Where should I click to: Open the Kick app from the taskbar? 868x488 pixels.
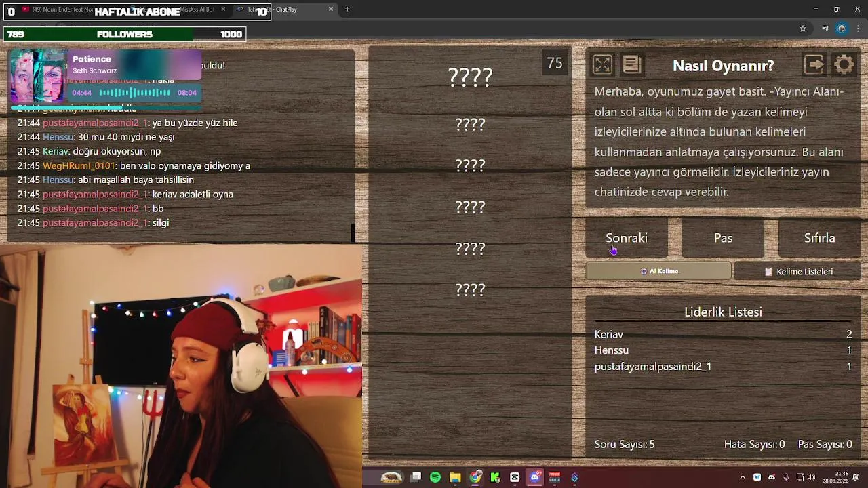pos(495,478)
